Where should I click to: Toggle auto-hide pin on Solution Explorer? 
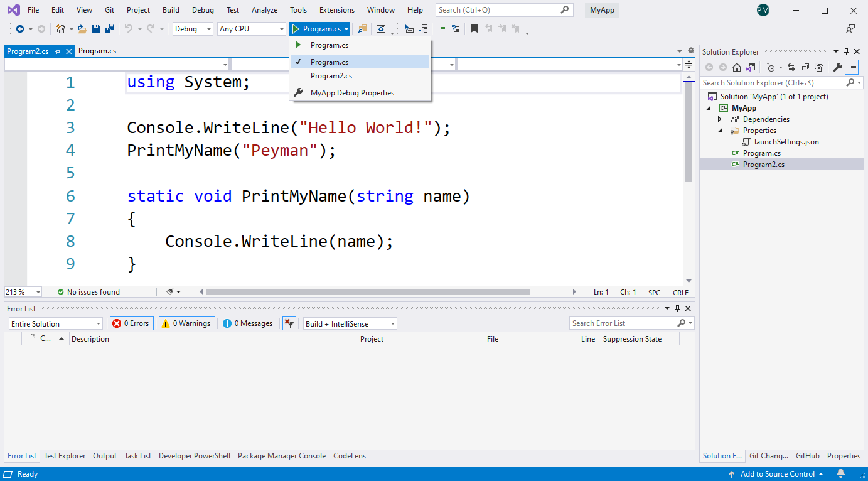[x=846, y=51]
